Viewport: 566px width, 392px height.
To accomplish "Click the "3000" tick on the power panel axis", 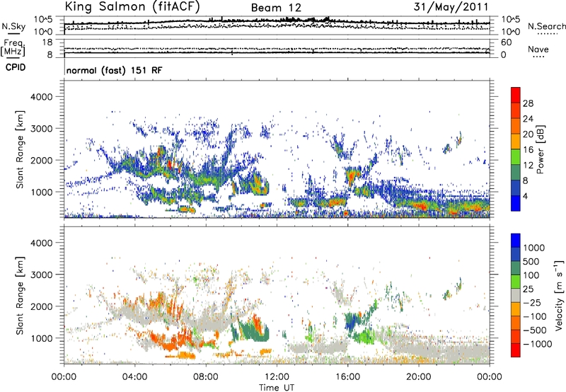I will pos(42,129).
